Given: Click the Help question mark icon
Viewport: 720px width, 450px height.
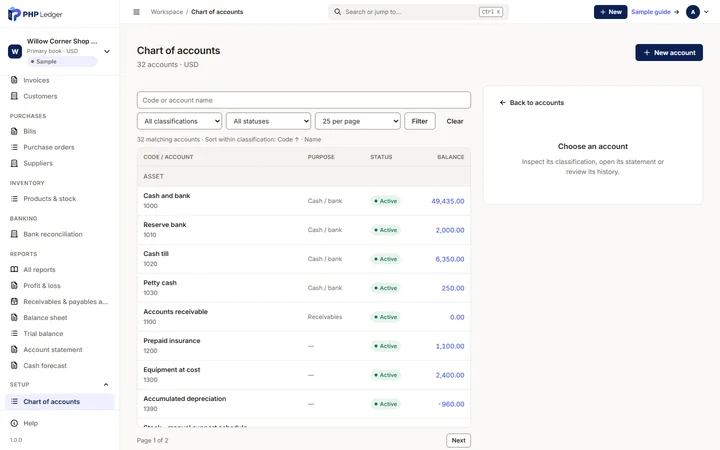Looking at the screenshot, I should pyautogui.click(x=14, y=423).
